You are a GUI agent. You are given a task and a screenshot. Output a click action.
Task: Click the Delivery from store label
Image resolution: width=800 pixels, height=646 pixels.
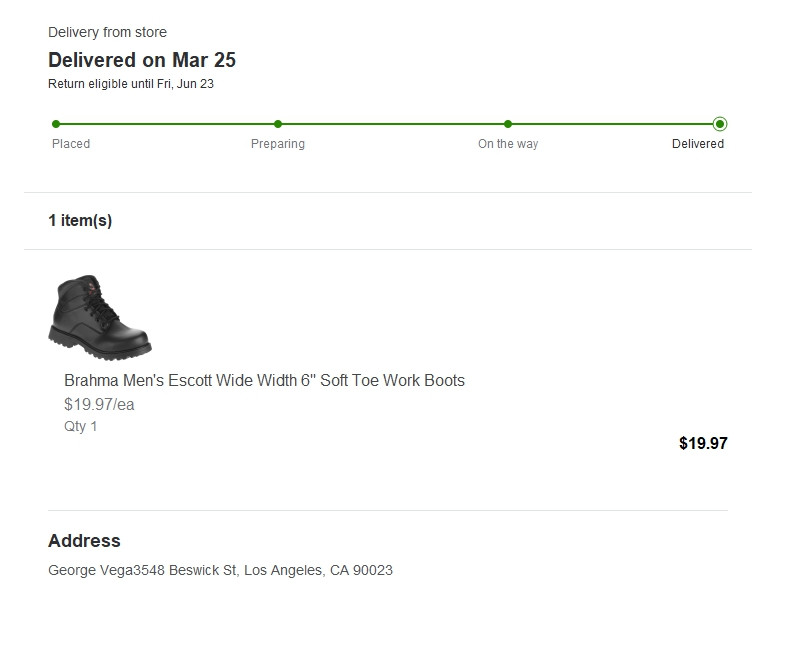point(107,33)
